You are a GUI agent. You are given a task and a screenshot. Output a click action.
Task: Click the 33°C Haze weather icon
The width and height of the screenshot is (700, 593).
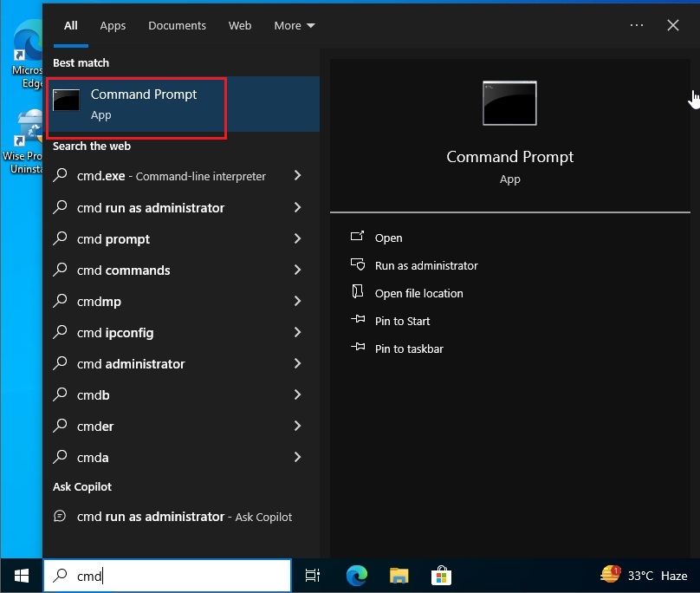pos(640,575)
